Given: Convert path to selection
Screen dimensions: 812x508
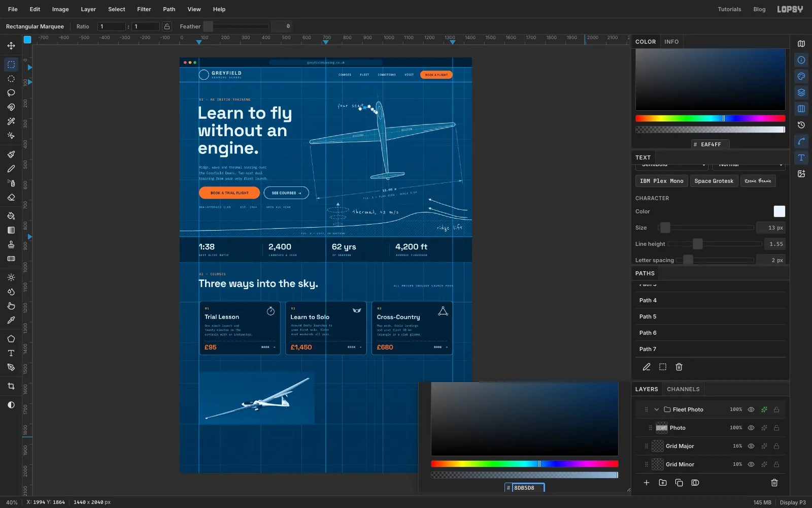Looking at the screenshot, I should pos(663,367).
